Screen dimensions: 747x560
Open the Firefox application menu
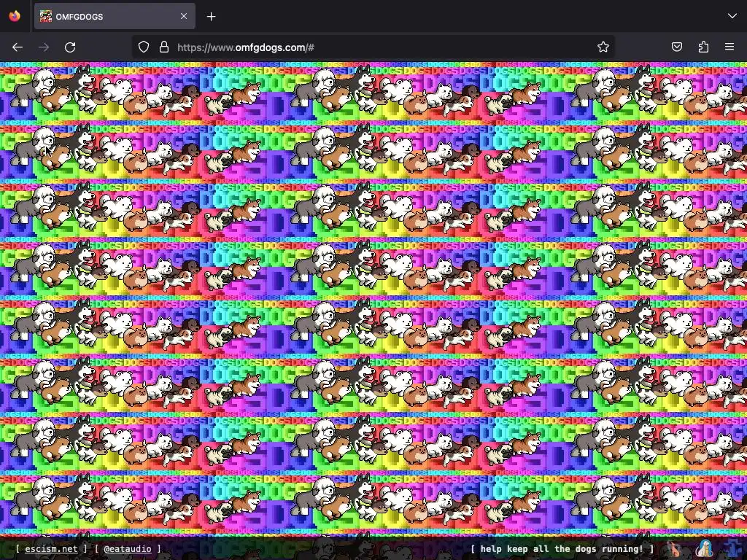click(729, 47)
